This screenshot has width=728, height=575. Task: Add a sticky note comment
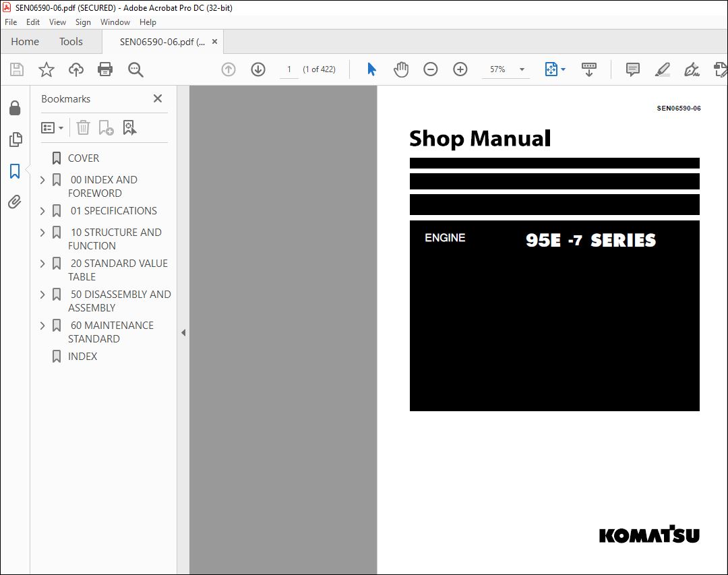click(x=632, y=69)
